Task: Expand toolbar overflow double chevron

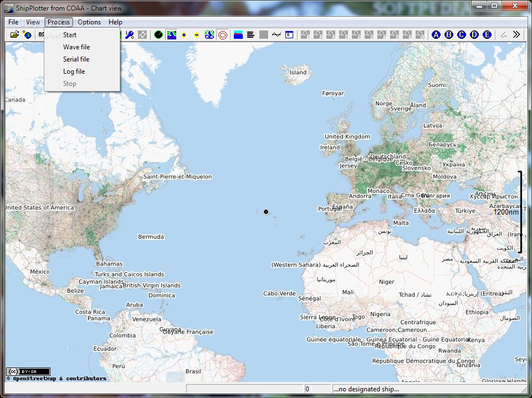Action: [516, 34]
